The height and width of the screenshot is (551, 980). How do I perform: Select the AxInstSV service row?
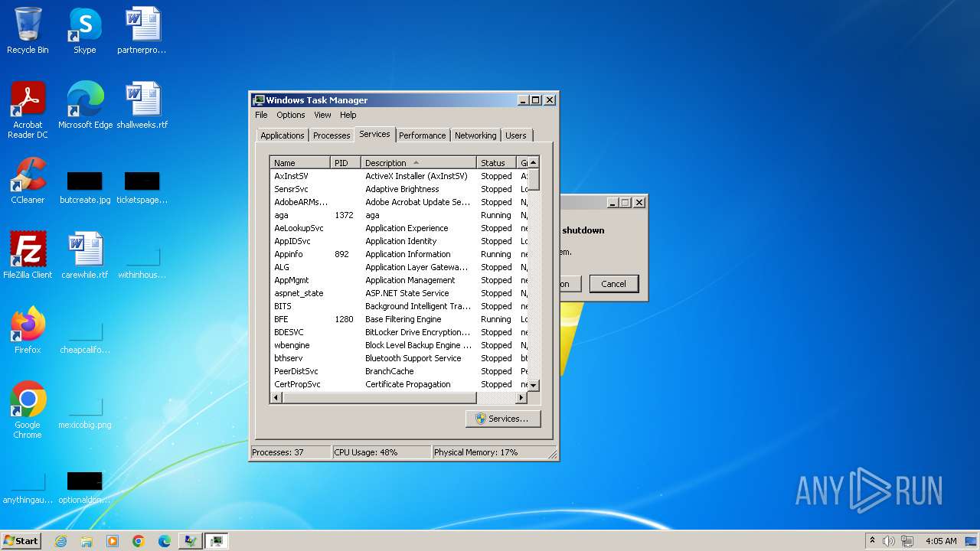[399, 176]
